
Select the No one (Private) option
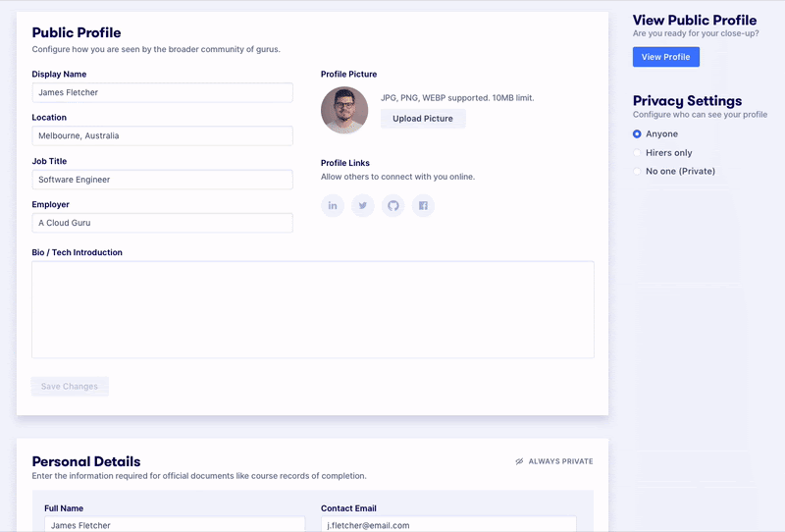[x=637, y=172]
